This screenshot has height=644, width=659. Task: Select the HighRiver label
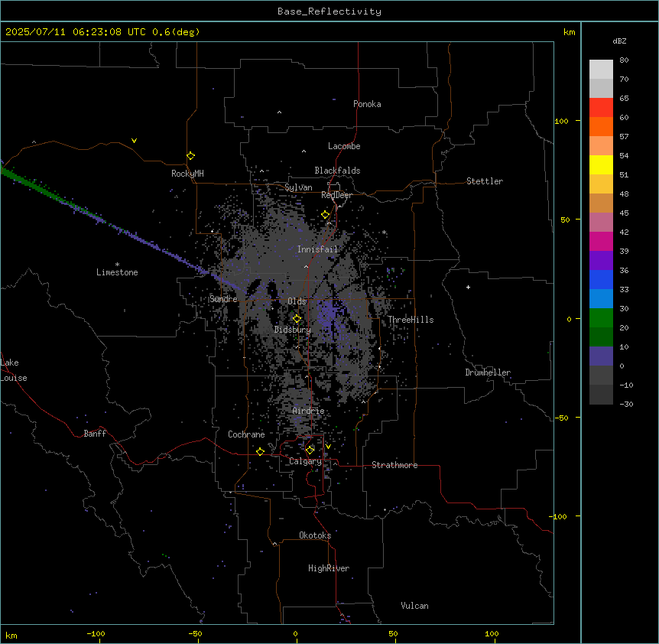[x=329, y=568]
